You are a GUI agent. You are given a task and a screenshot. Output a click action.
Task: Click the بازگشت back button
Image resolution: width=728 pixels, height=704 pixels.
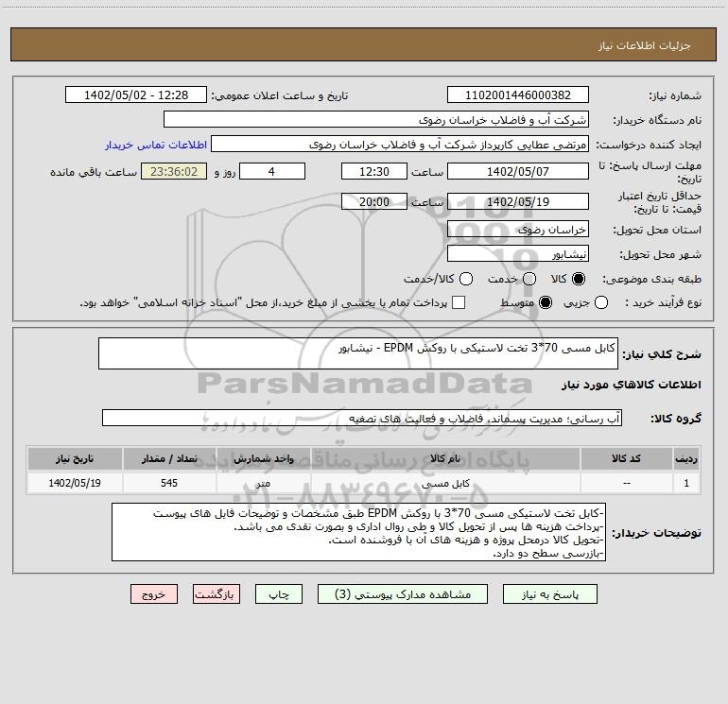217,594
